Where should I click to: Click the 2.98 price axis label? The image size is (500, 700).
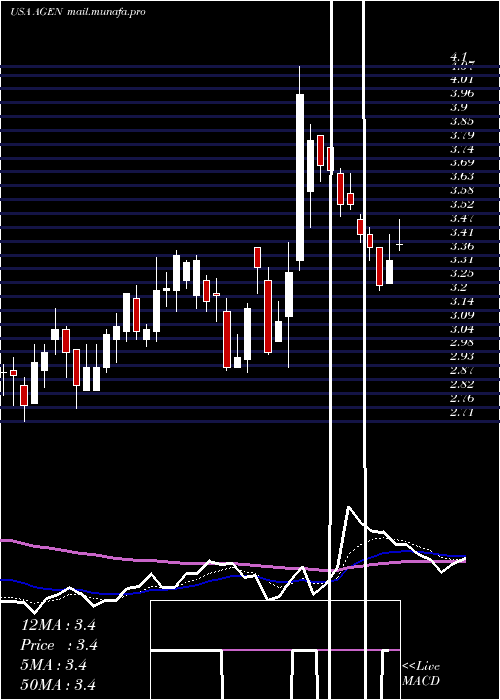pyautogui.click(x=462, y=343)
